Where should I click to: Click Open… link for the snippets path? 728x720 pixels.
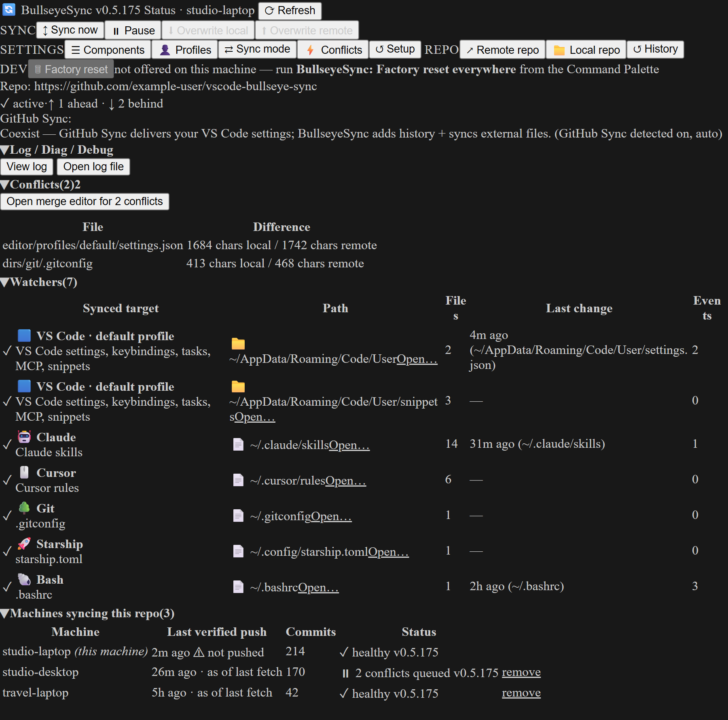(255, 417)
